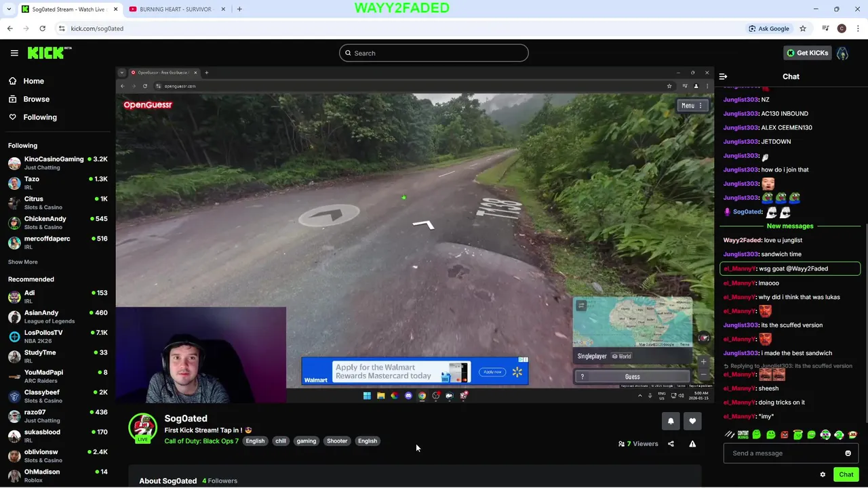This screenshot has width=868, height=488.
Task: Open Citrus Slots & Casino channel
Action: (58, 203)
